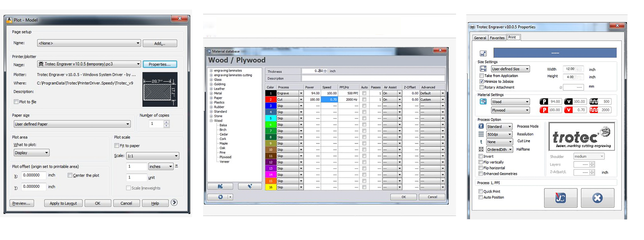Viewport: 644px width, 240px height.
Task: Click the gear settings icon in Material database
Action: [220, 197]
